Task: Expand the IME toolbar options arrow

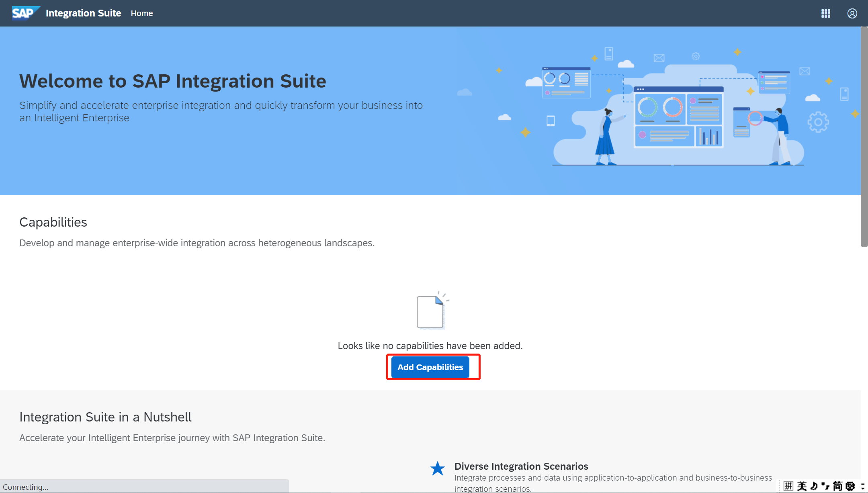Action: pyautogui.click(x=863, y=486)
